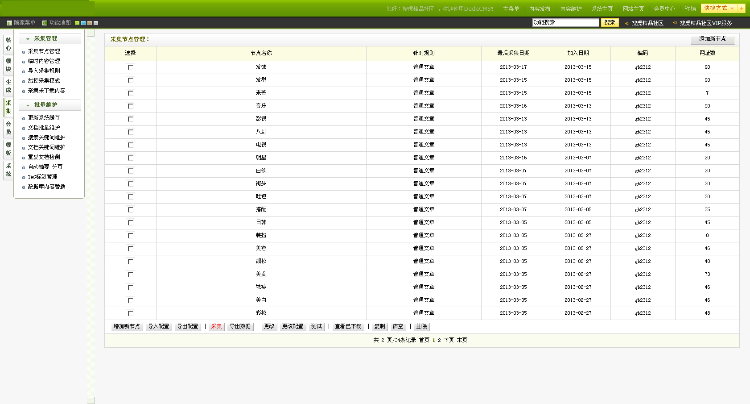Open 重复文档检测 in the sidebar
Viewport: 750px width, 404px height.
coord(44,157)
